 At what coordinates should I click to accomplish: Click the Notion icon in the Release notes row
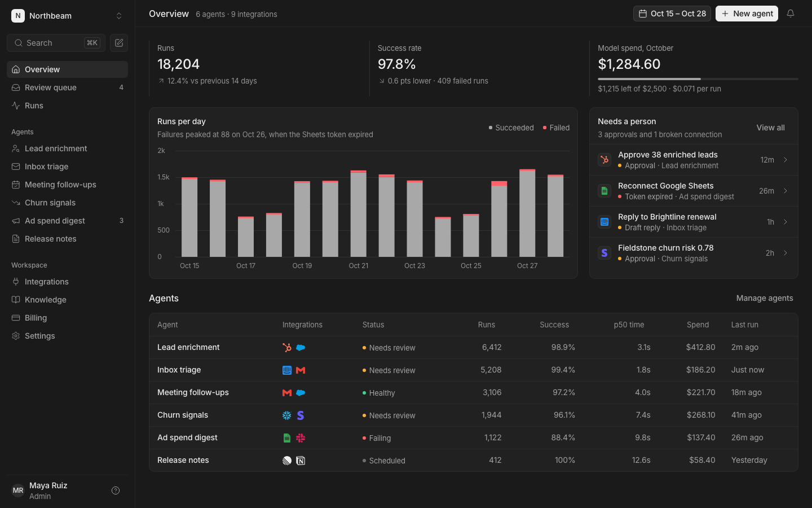(x=301, y=461)
